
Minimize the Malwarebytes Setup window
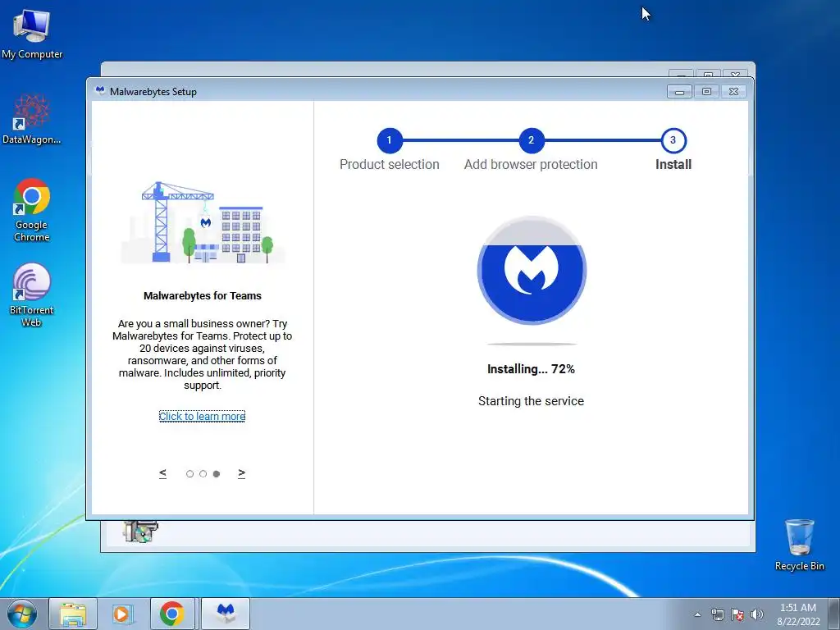click(x=679, y=92)
